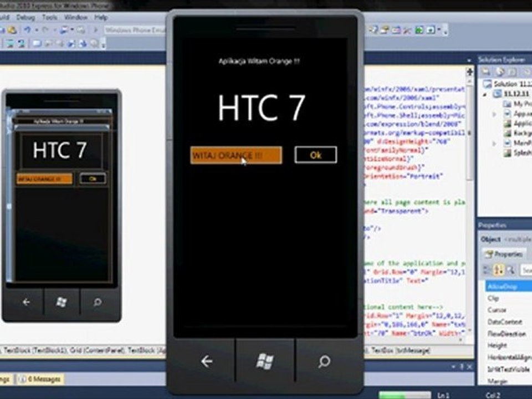Image resolution: width=532 pixels, height=399 pixels.
Task: Expand the App.xaml node in Solution Explorer
Action: [494, 114]
